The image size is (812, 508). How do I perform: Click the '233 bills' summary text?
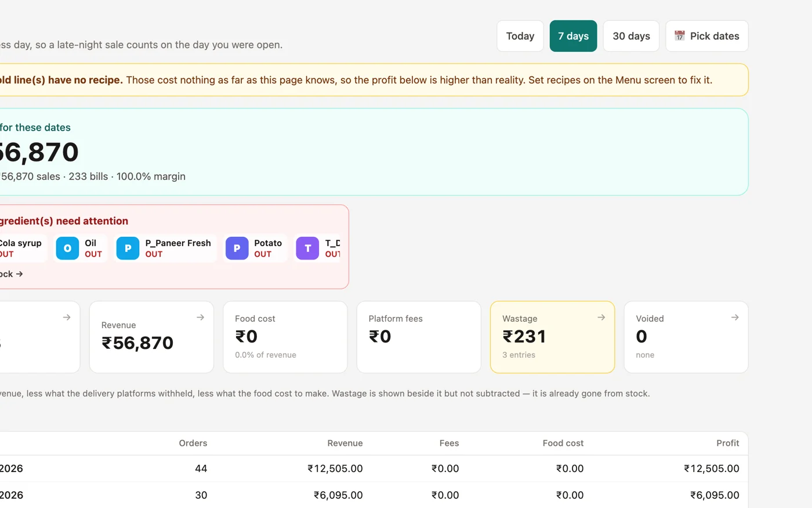[x=88, y=176]
